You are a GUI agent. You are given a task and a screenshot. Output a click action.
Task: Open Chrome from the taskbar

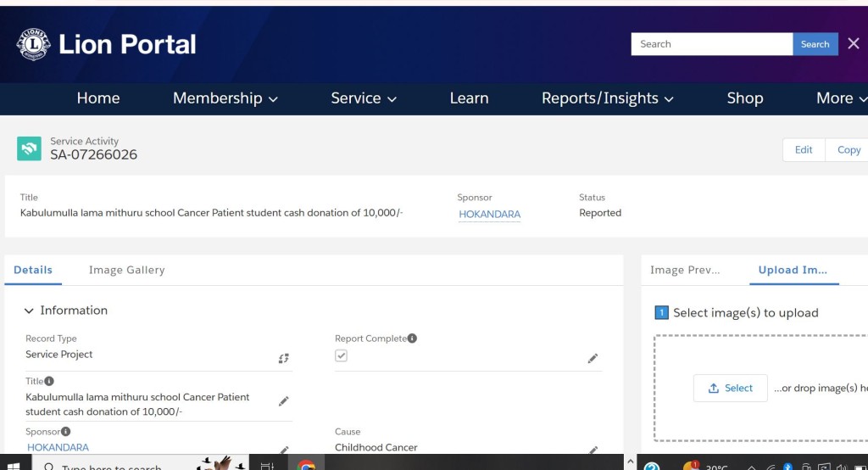306,465
